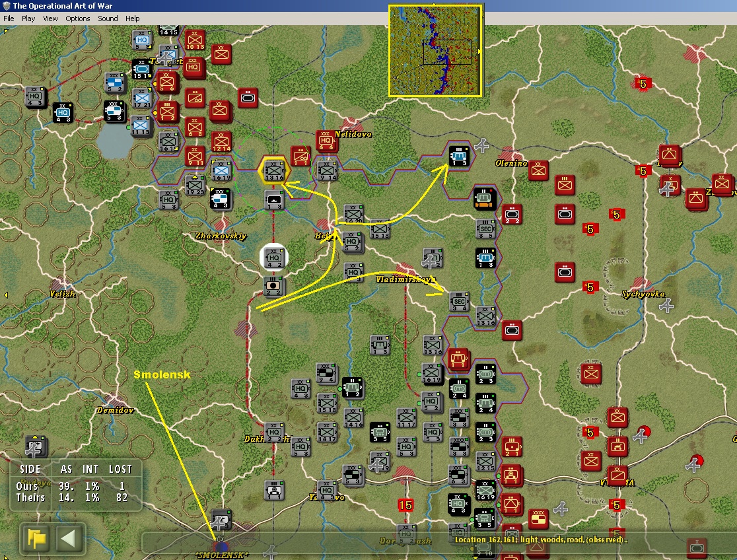Select the red 1-2 infantry regiment
Screen dimensions: 737x560
tap(167, 112)
